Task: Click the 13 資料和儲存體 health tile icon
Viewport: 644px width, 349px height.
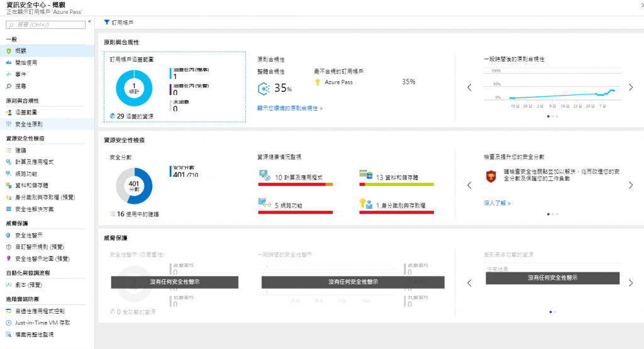Action: click(365, 175)
